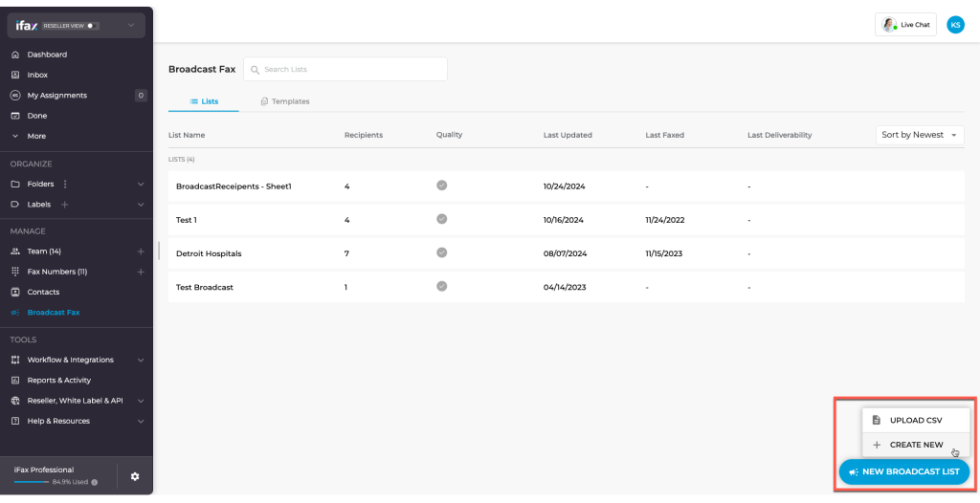The height and width of the screenshot is (503, 980).
Task: Click usage info icon near 84.9% Used
Action: tap(95, 482)
